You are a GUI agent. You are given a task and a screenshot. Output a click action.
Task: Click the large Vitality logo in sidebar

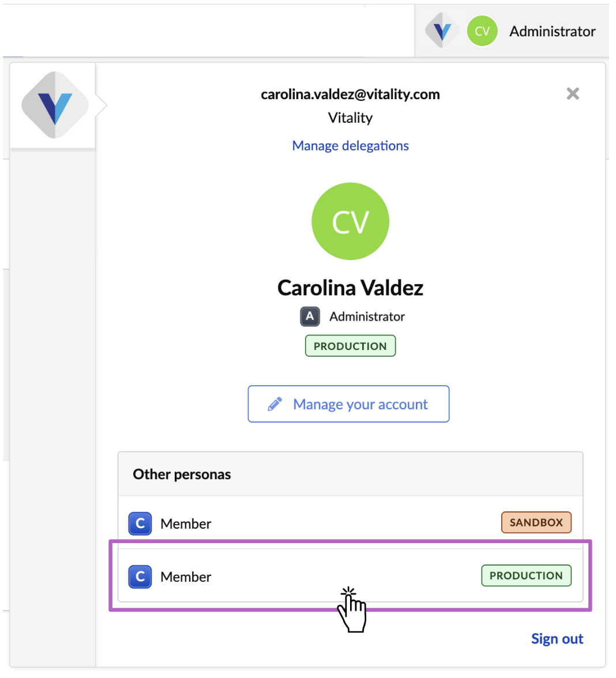pos(55,106)
